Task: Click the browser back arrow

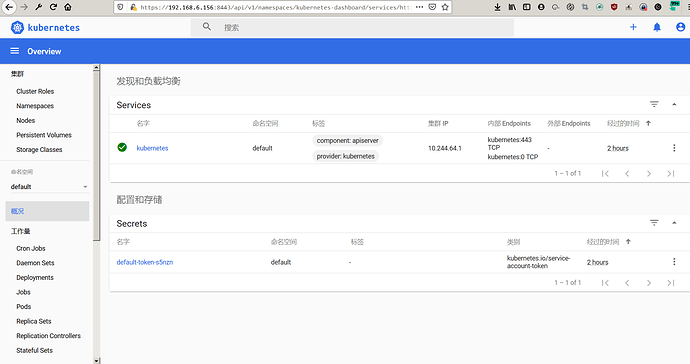Action: 9,7
